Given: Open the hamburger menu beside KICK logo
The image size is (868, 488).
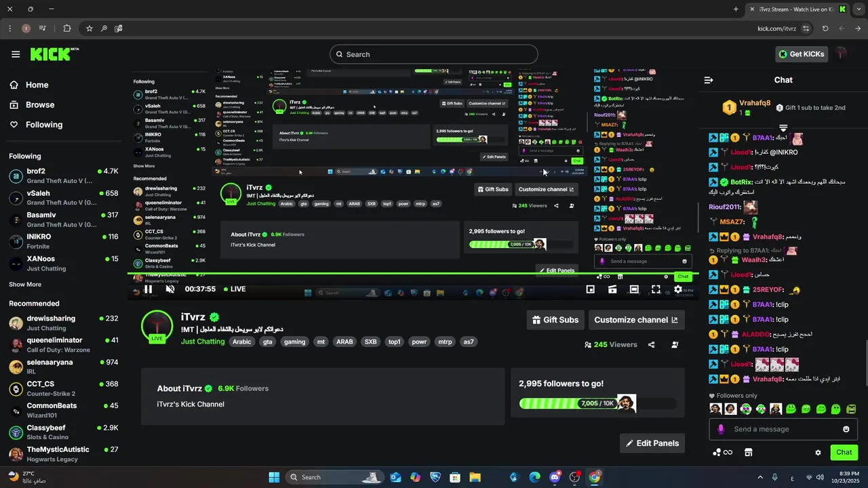Looking at the screenshot, I should (16, 54).
